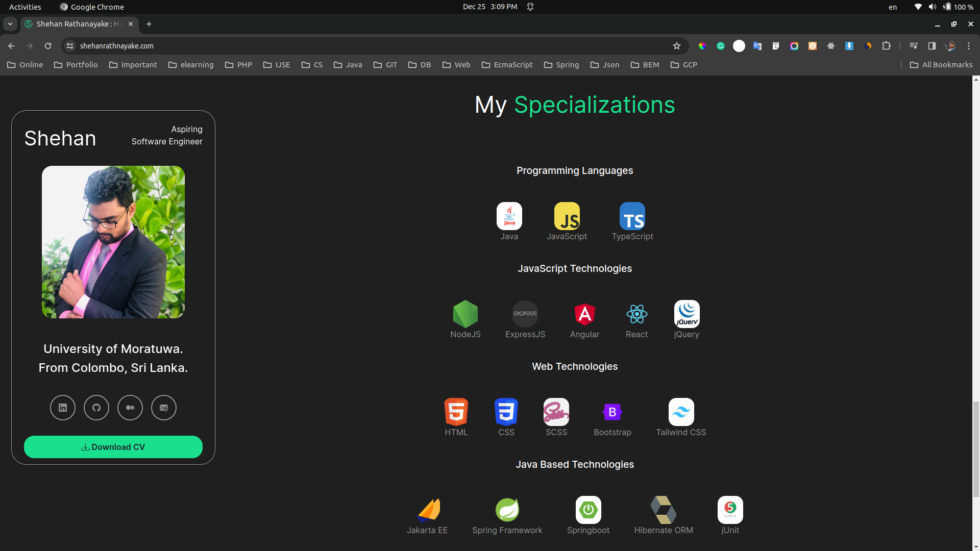Screen dimensions: 980x551
Task: Expand the tab search dropdown arrow
Action: (10, 24)
